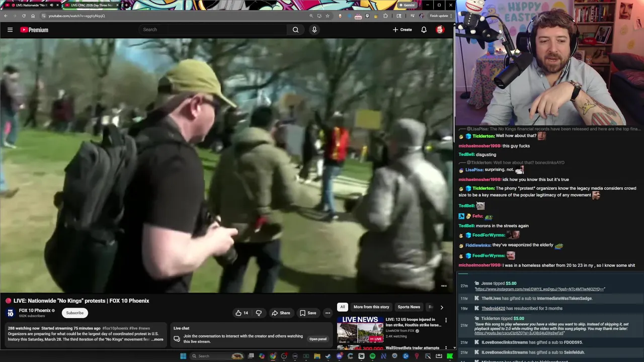Switch to the "LIVE: CPAC 2026 Day Three" tab
Image resolution: width=644 pixels, height=362 pixels.
(91, 5)
